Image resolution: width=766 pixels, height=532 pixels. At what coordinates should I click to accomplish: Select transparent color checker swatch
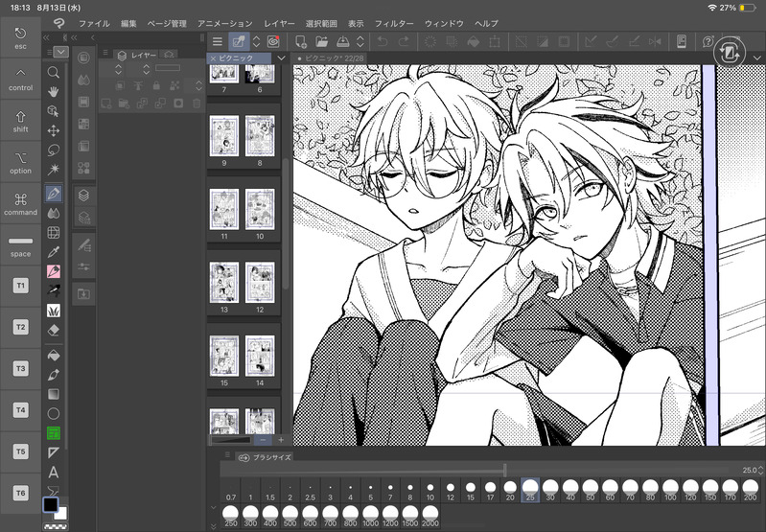point(56,526)
